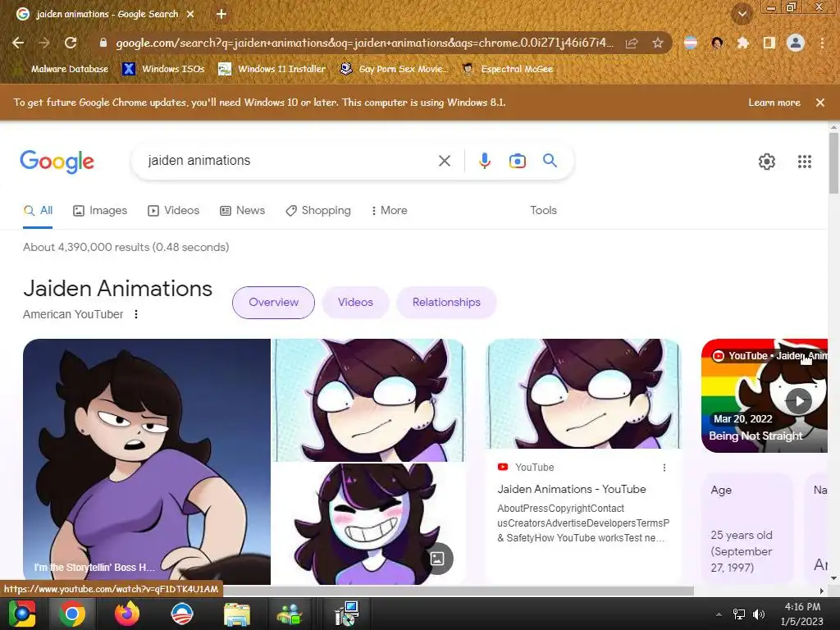Select the All results tab
This screenshot has height=630, width=840.
tap(38, 211)
